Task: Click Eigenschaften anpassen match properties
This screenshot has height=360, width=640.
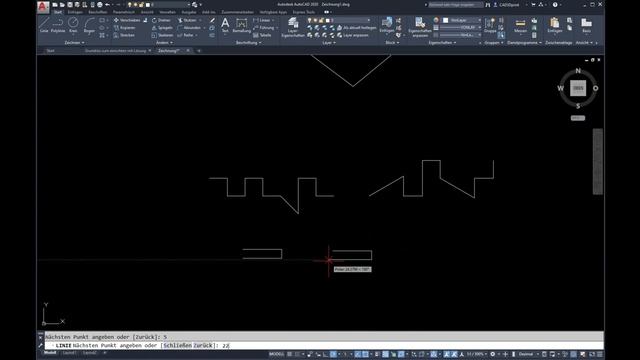Action: [x=420, y=27]
